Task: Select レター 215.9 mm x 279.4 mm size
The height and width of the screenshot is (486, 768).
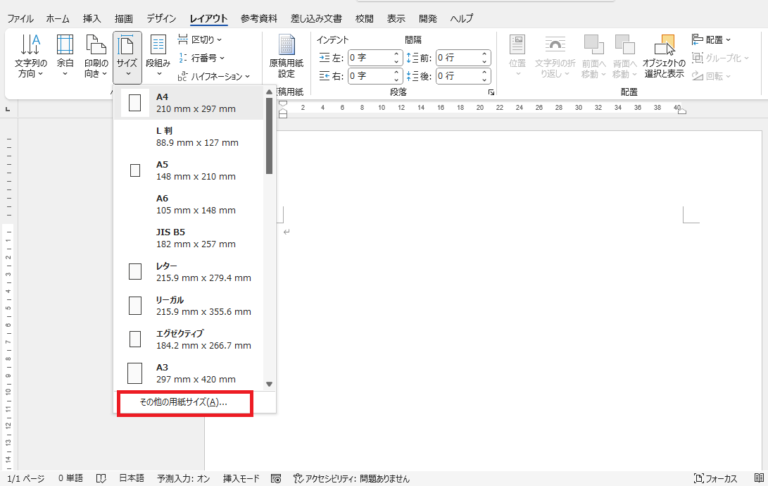Action: click(189, 272)
